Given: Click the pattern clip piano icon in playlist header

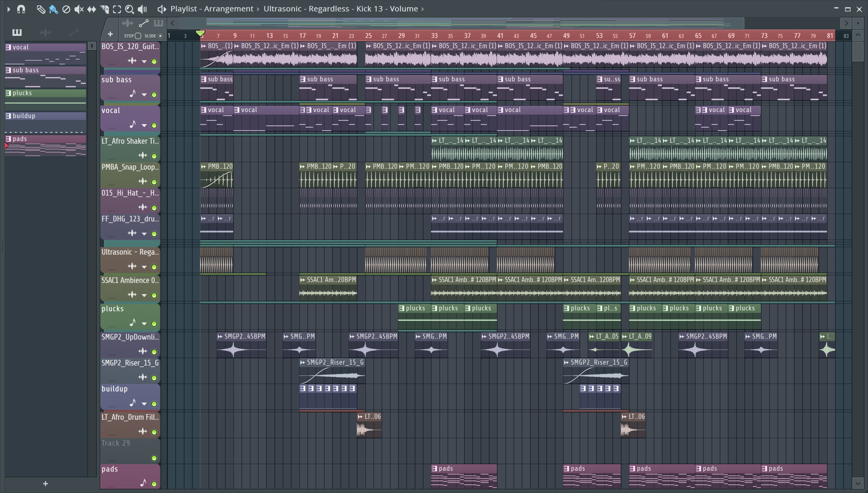Looking at the screenshot, I should [158, 24].
